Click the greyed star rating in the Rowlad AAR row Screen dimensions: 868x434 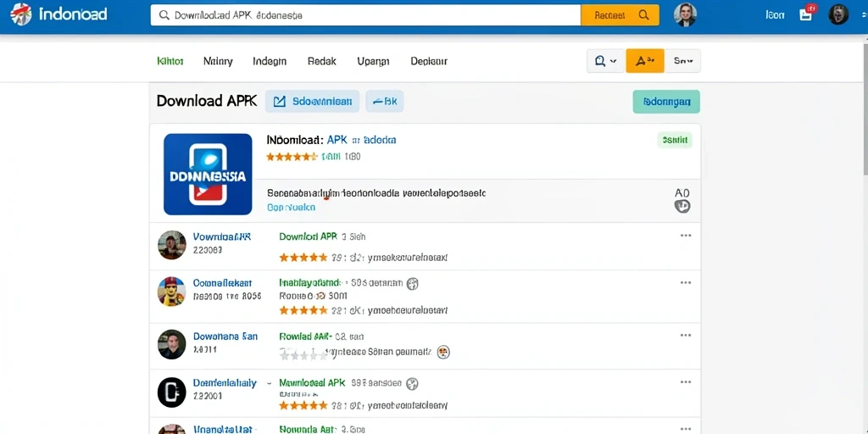pos(303,355)
